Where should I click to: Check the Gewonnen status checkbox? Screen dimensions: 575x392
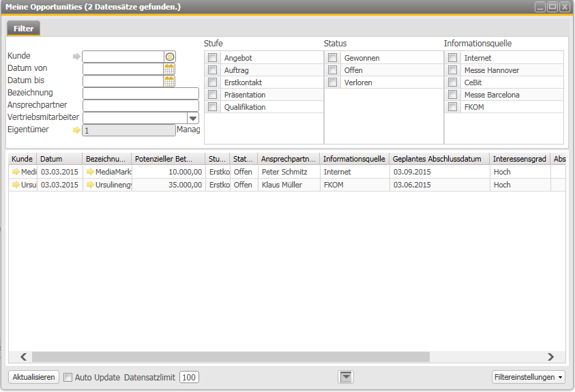(333, 57)
